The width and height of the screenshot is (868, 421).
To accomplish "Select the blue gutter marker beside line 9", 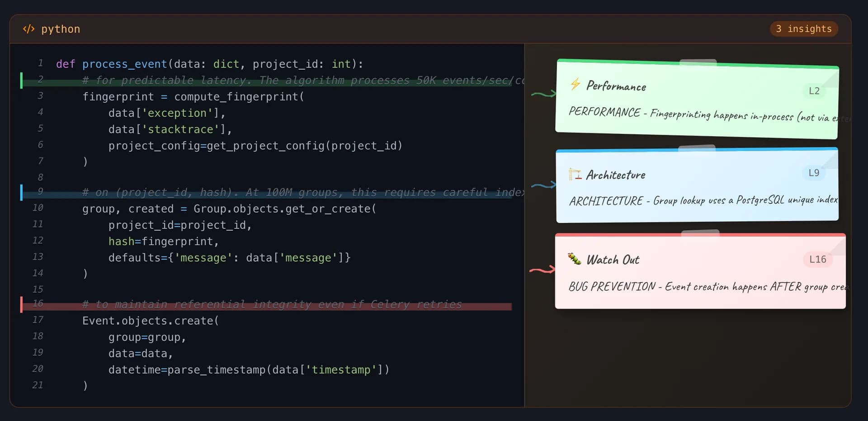I will coord(22,192).
